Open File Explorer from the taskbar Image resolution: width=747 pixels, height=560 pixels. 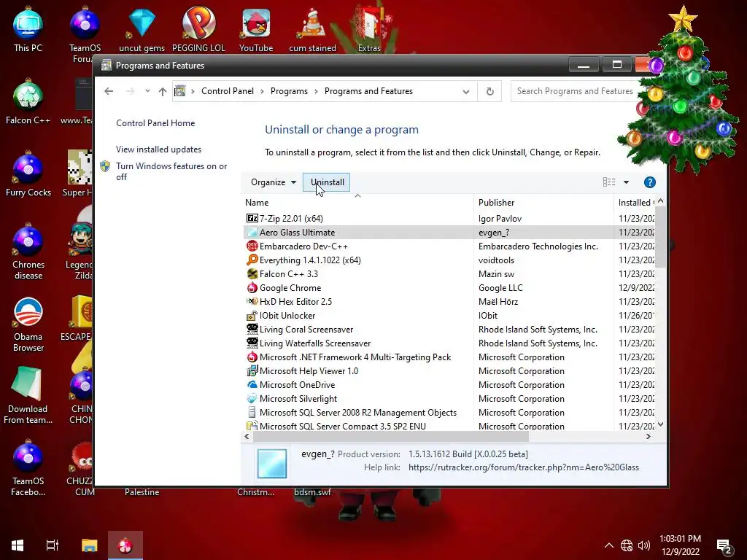[89, 545]
